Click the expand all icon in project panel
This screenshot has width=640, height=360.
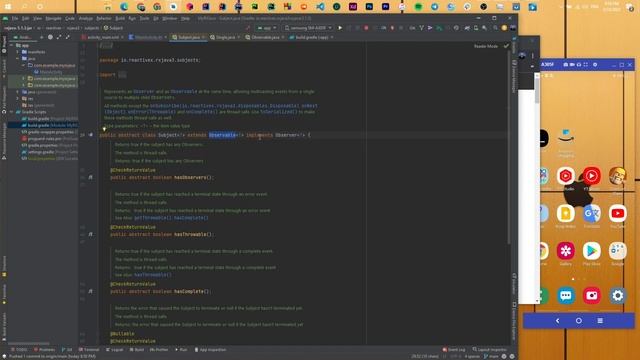click(x=59, y=37)
